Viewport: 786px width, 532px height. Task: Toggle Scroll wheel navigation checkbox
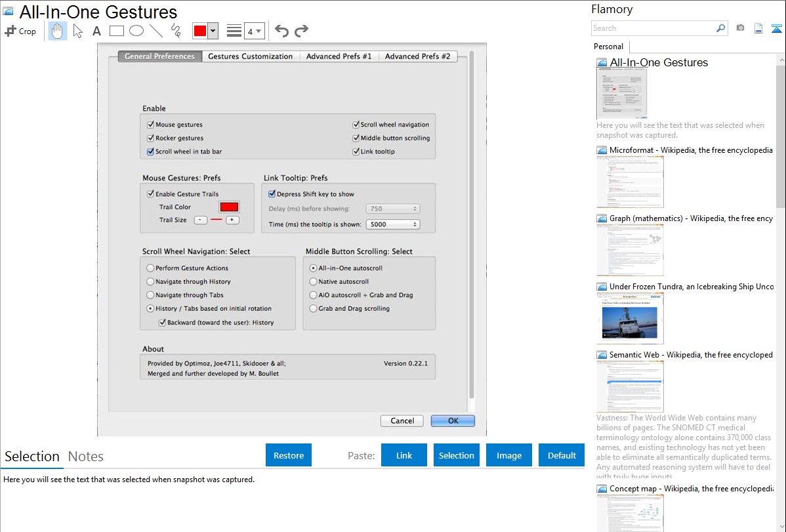pyautogui.click(x=356, y=125)
